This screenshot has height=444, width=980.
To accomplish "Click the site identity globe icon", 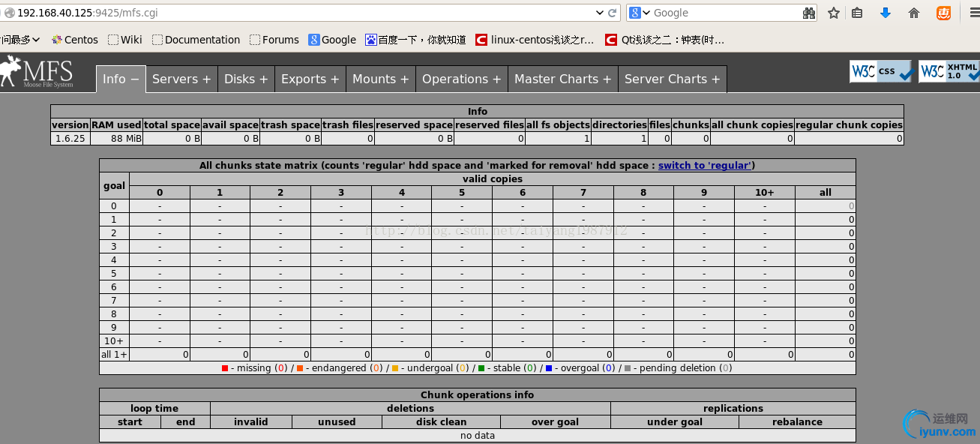I will 9,13.
